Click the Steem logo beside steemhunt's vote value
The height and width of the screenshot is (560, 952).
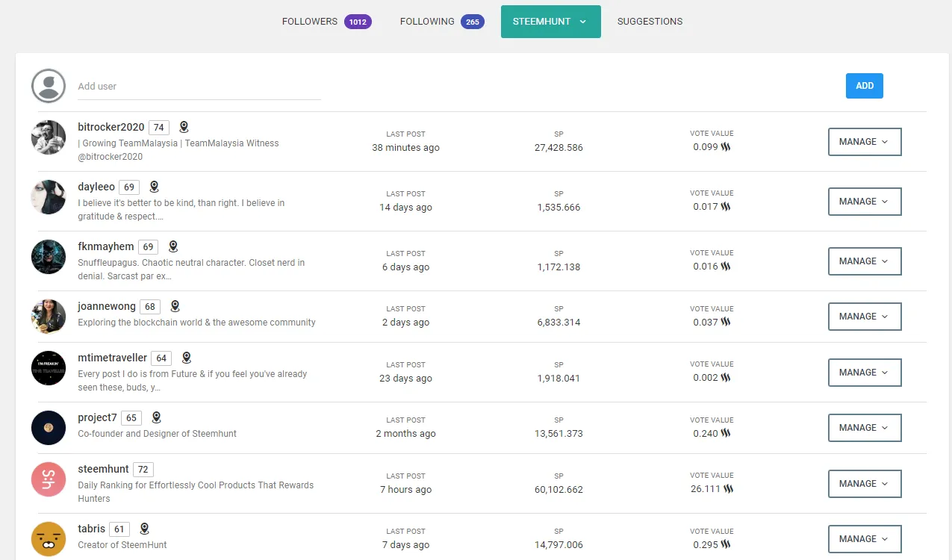(x=728, y=489)
